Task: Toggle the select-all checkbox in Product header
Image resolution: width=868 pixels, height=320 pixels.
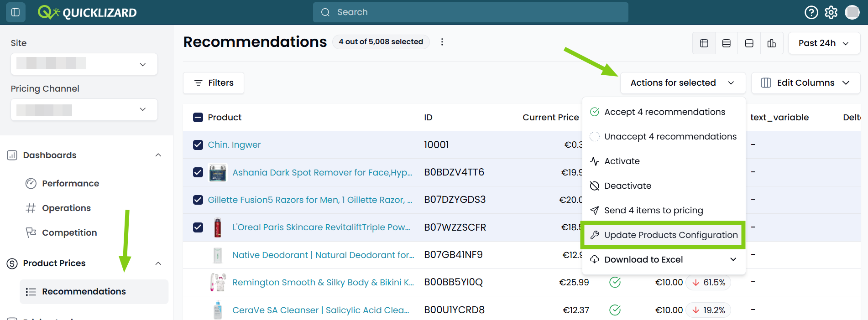Action: [x=198, y=118]
